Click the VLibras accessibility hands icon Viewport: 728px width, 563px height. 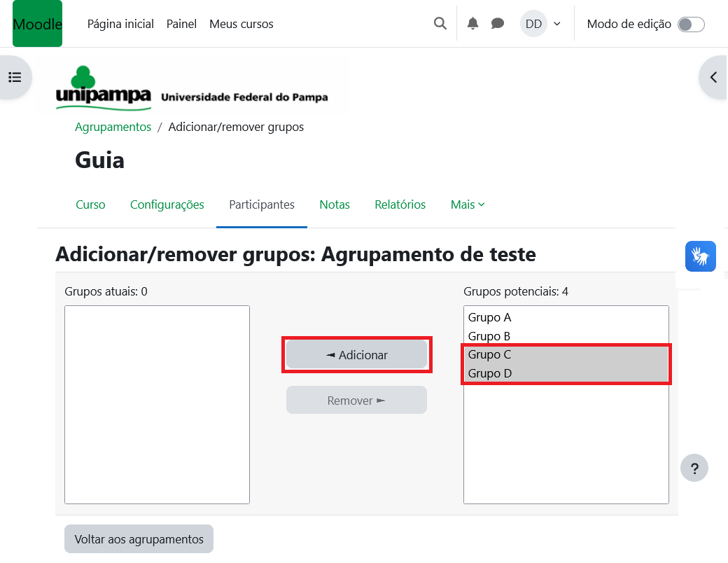700,256
